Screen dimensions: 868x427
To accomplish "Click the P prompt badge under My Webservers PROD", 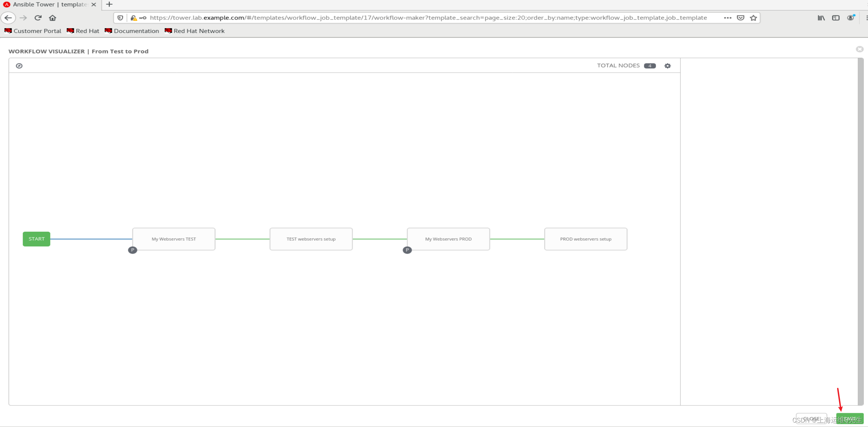I will coord(407,250).
